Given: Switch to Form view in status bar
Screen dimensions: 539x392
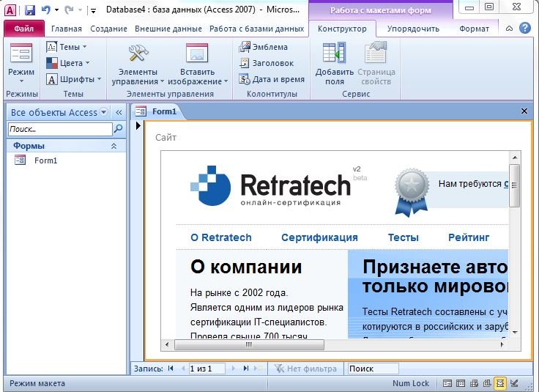Looking at the screenshot, I should tap(448, 383).
